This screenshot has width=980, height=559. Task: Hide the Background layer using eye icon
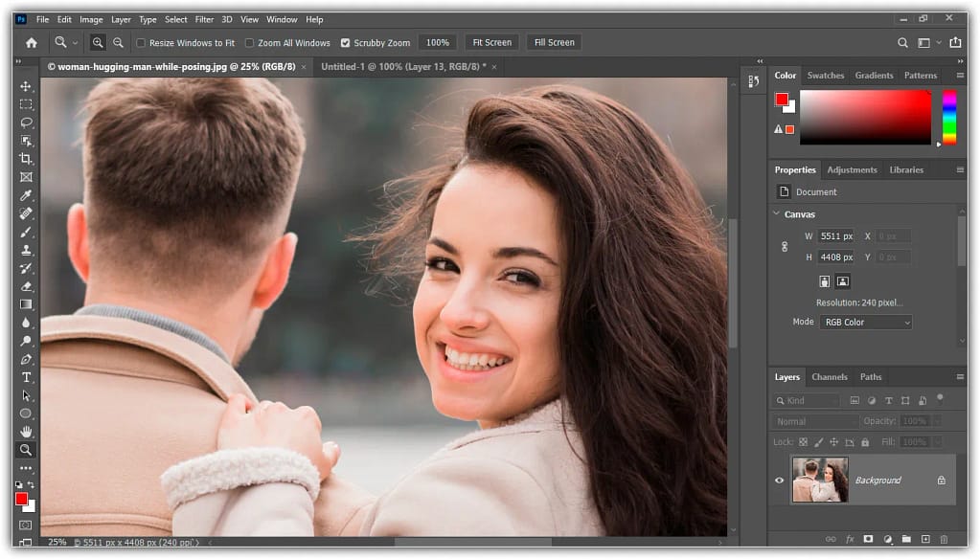779,481
